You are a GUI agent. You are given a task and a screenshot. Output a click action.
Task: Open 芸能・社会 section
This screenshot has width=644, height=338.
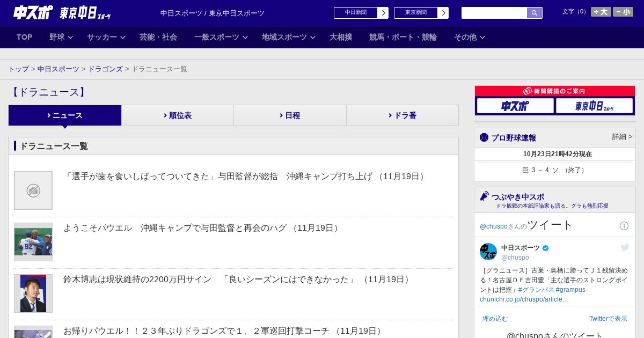coord(158,37)
